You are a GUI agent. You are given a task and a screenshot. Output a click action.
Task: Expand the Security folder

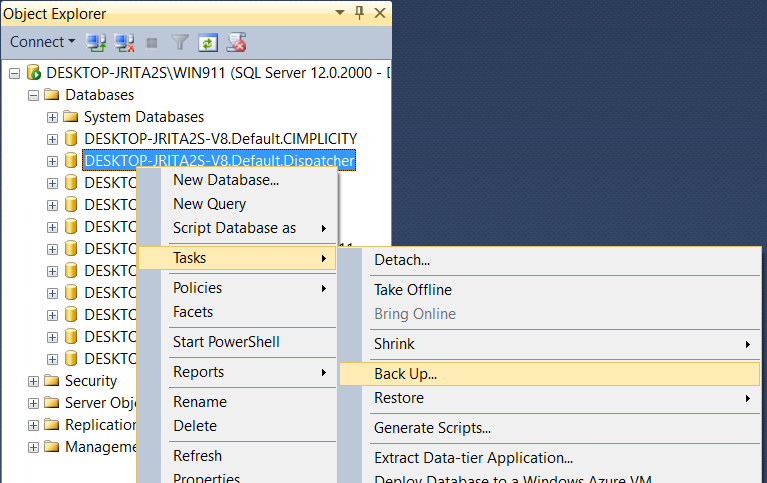[33, 382]
